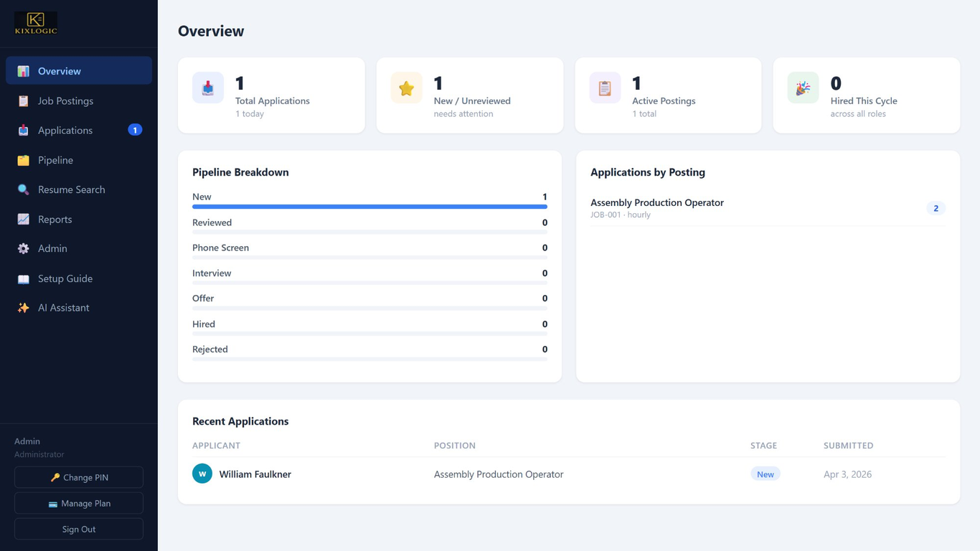Click the Offer stage label
Screen dimensions: 980x551
[203, 298]
